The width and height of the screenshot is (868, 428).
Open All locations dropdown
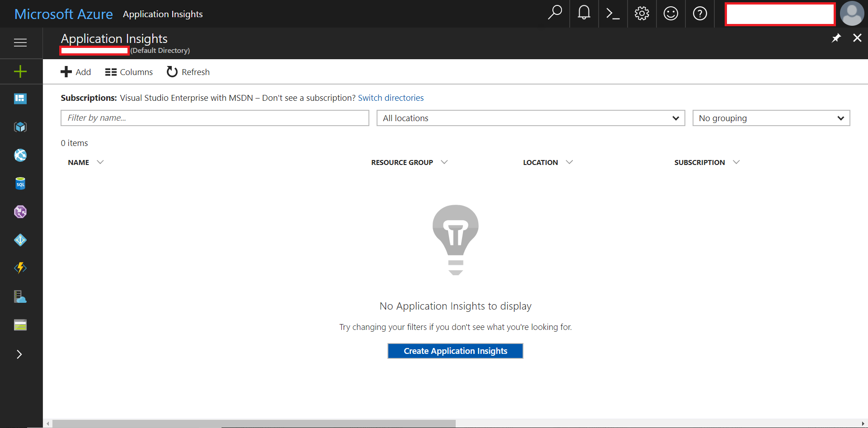tap(531, 118)
